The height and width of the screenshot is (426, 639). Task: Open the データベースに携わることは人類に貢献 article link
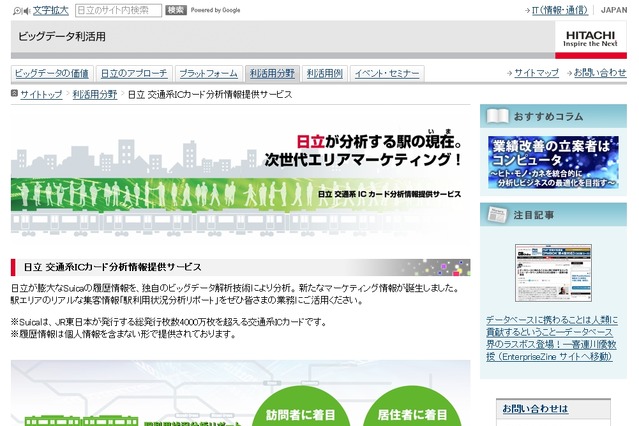(552, 338)
